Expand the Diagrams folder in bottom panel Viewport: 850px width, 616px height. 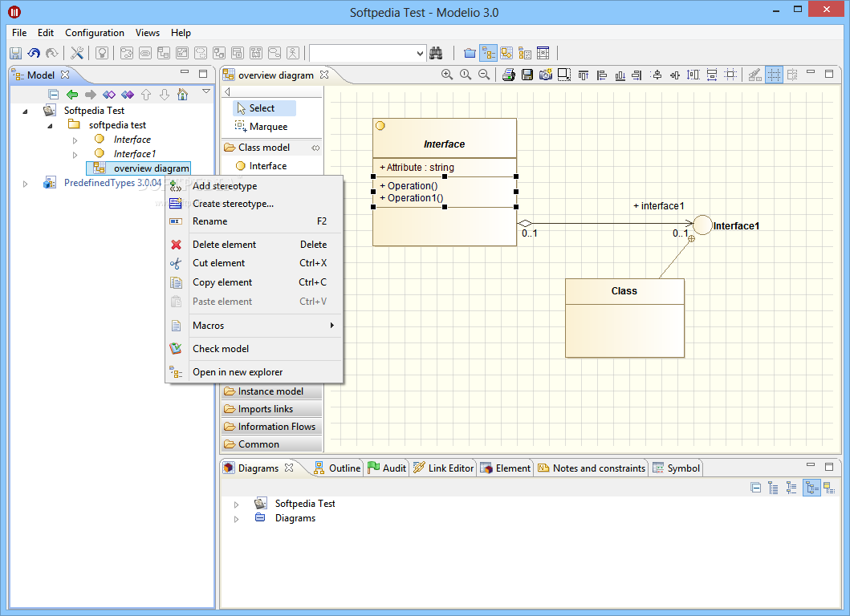236,519
